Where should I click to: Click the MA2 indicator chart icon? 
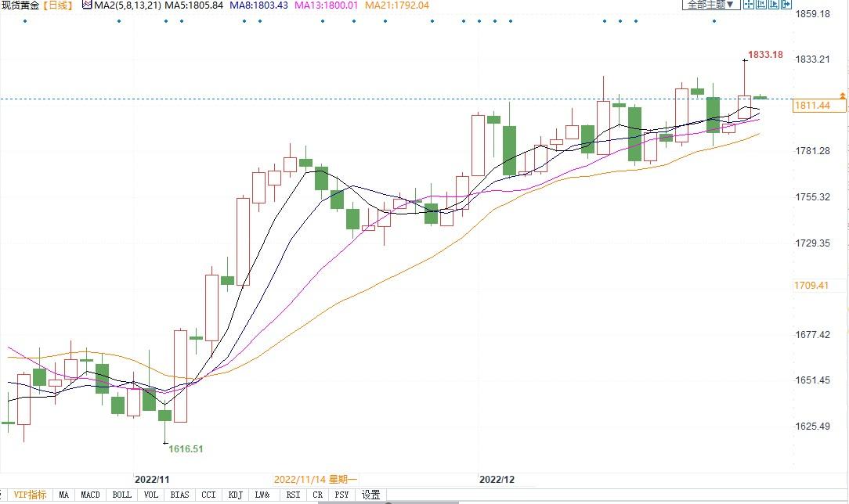coord(86,5)
